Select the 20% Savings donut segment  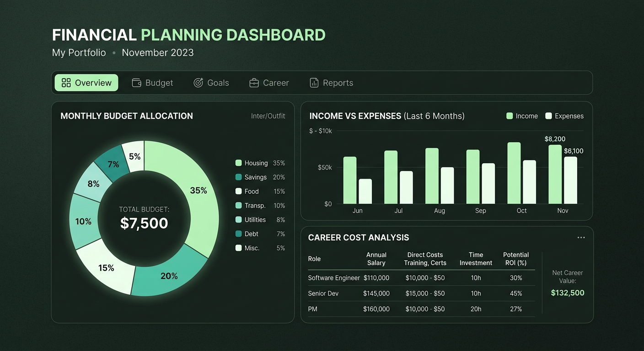pos(169,276)
